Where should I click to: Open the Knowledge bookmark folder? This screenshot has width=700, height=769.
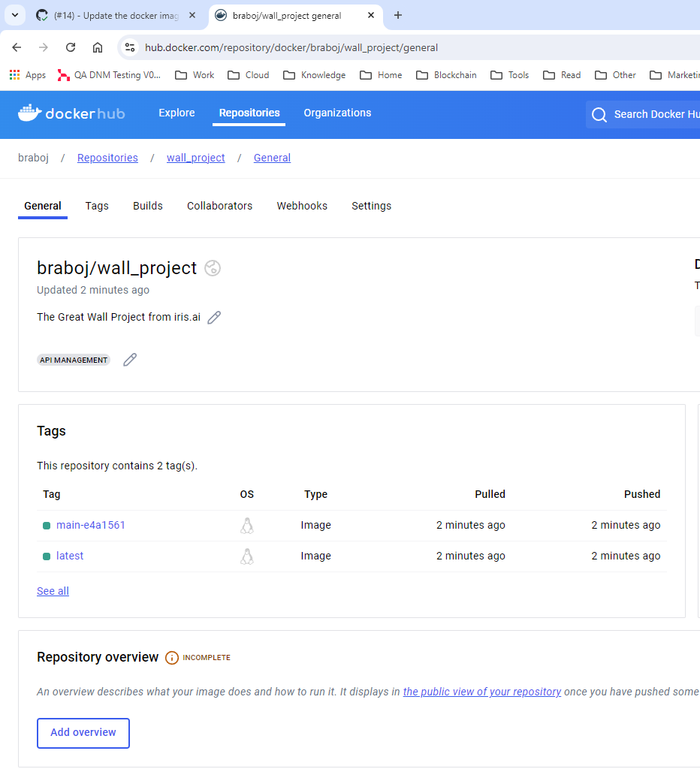click(x=315, y=75)
